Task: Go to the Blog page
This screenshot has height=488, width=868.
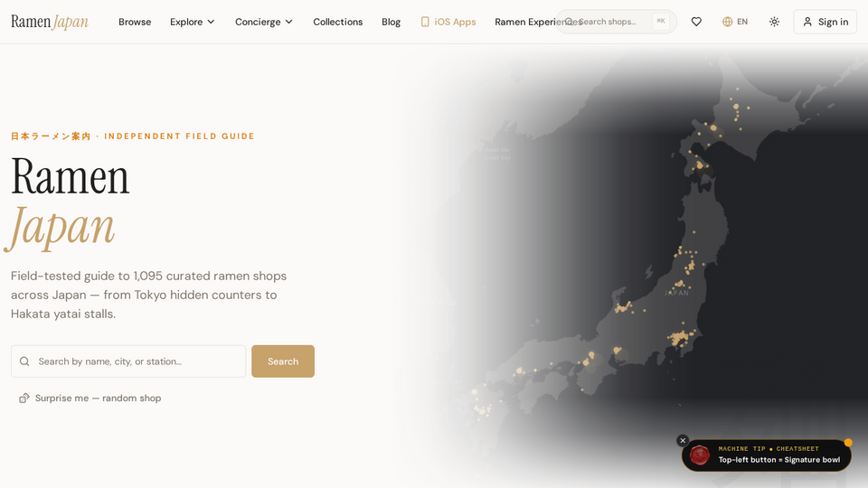Action: pyautogui.click(x=391, y=22)
